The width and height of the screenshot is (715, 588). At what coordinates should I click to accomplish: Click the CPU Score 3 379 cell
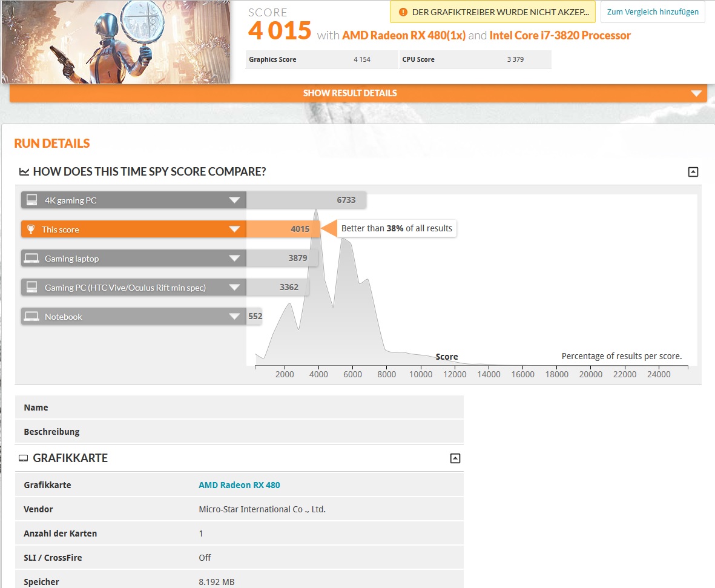tap(476, 59)
